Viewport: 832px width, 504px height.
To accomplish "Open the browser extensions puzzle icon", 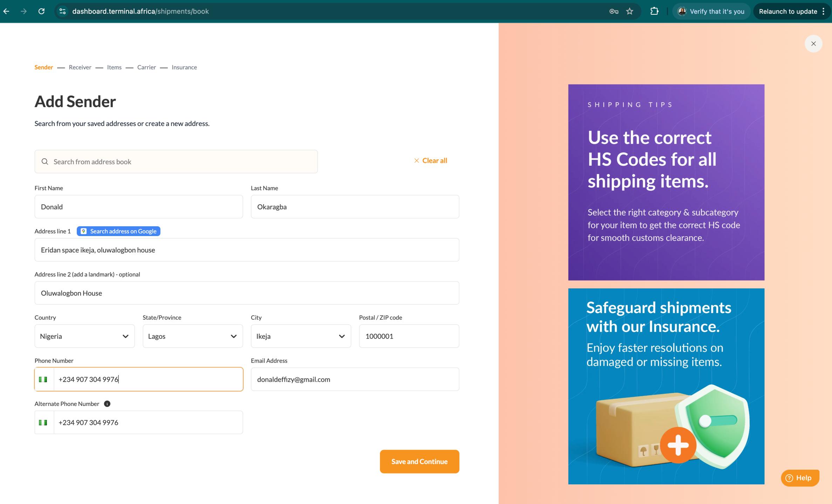I will click(654, 11).
